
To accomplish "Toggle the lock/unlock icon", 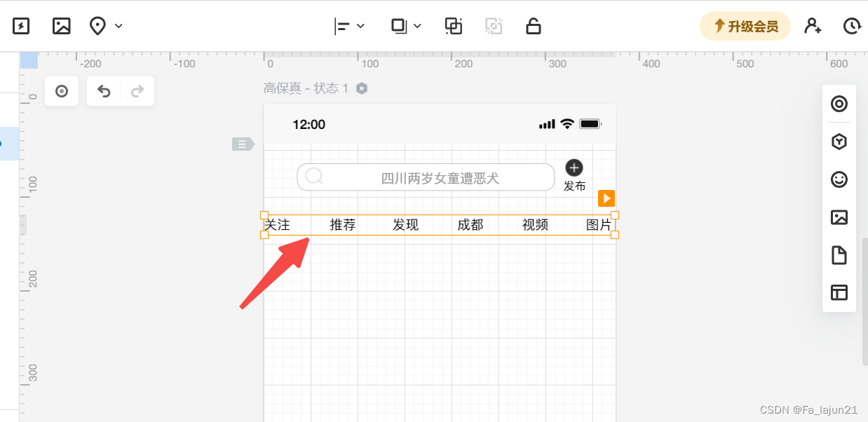I will pyautogui.click(x=534, y=27).
